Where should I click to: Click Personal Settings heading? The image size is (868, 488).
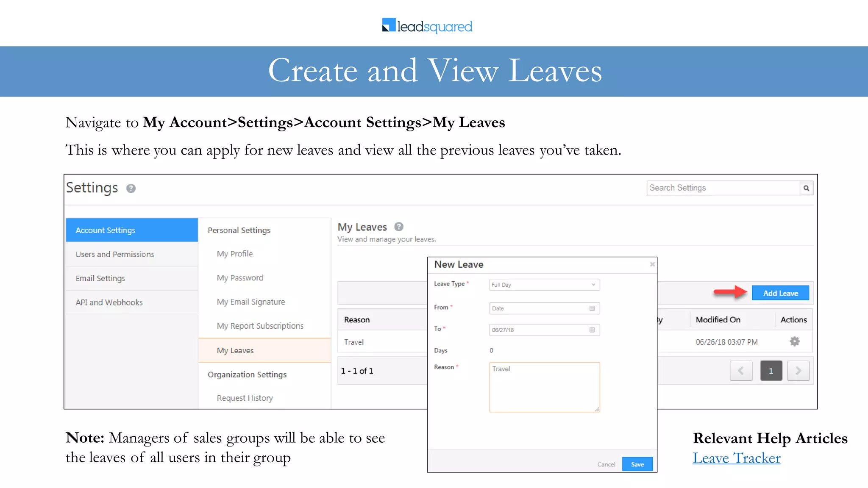point(239,230)
